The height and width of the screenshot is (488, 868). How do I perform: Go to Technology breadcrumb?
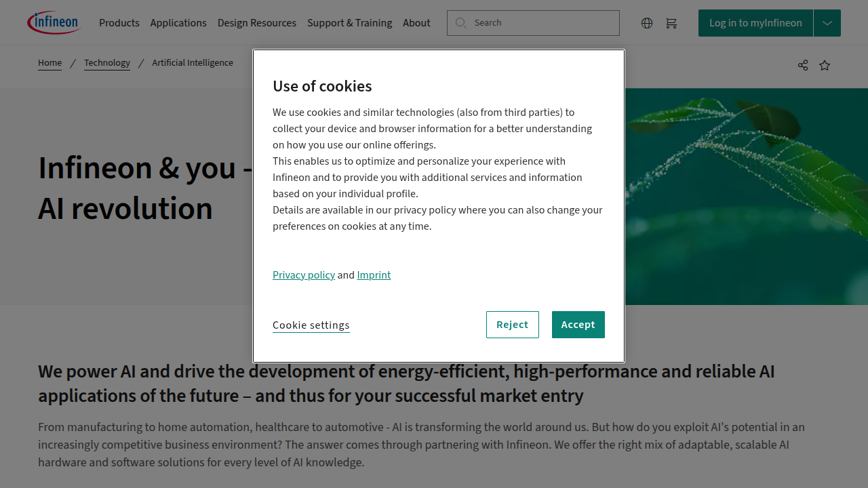tap(107, 63)
